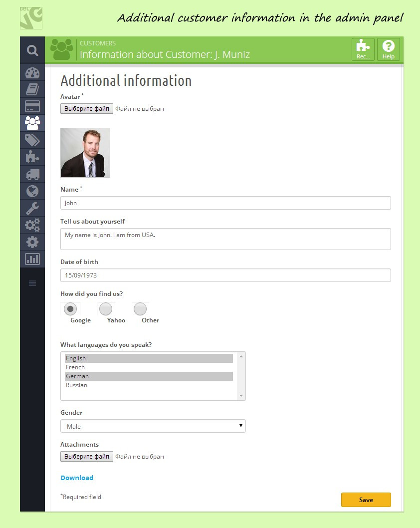Select German in the languages list
Viewport: 420px width, 528px height.
click(149, 376)
